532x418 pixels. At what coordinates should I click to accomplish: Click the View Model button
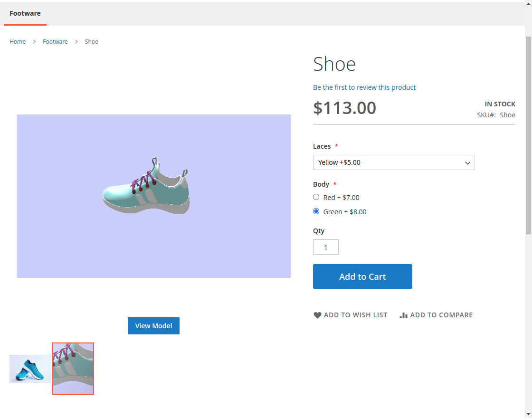153,325
